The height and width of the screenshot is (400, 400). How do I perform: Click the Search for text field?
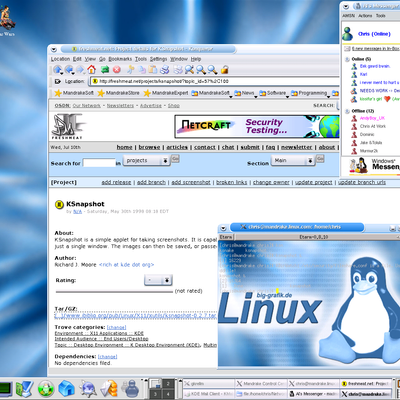(99, 163)
